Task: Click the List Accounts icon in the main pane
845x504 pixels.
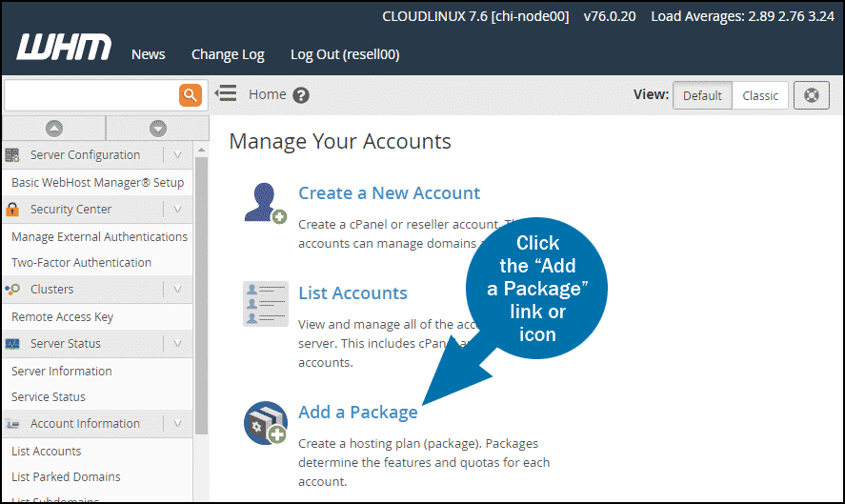Action: tap(265, 304)
